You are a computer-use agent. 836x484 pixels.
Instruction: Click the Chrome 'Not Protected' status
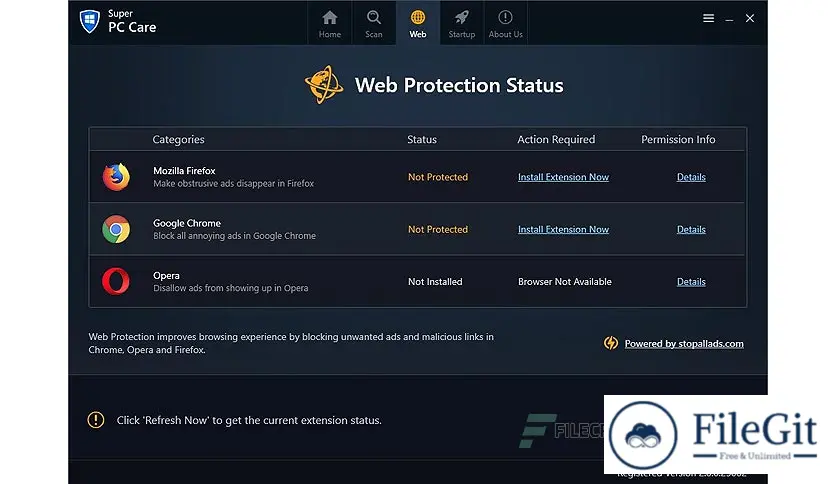(438, 229)
